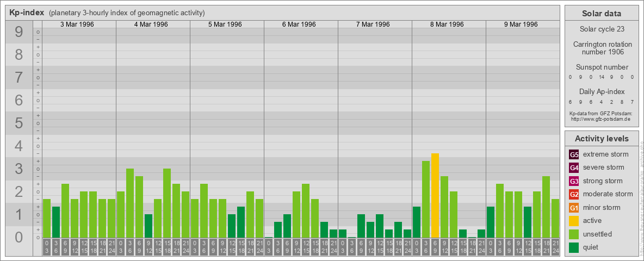Click the 9-12 time label under 5 Mar 1996
The width and height of the screenshot is (644, 261).
click(x=222, y=247)
